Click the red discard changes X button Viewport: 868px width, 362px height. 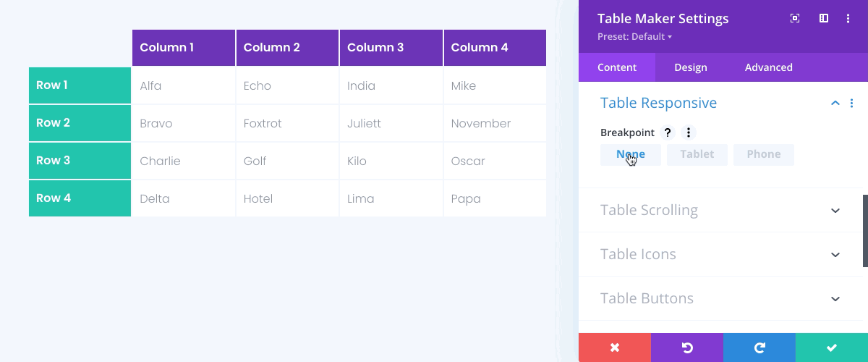[615, 348]
